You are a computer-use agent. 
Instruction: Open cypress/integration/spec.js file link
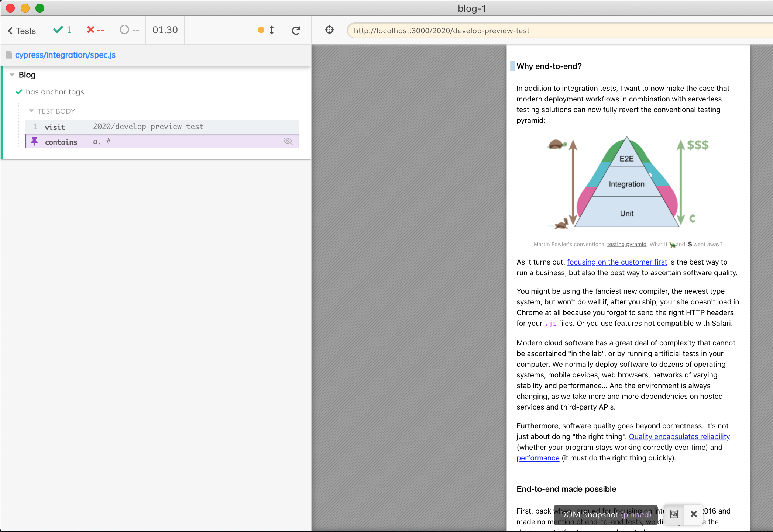(65, 55)
